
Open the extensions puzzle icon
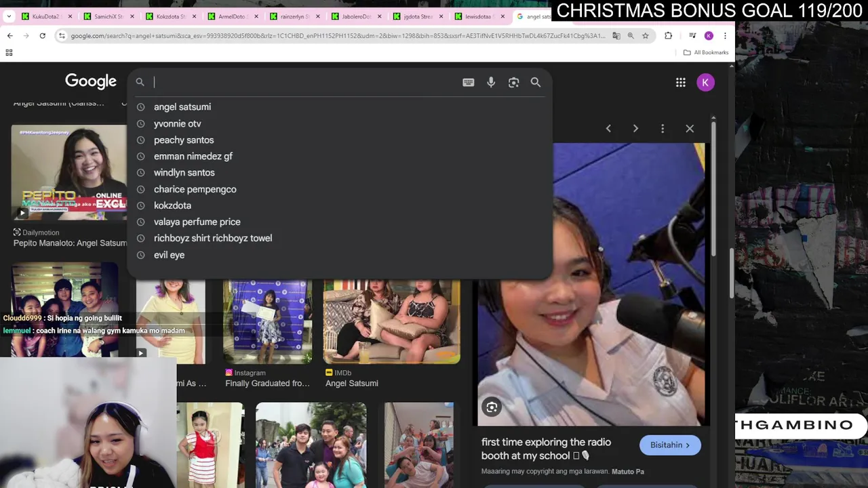[x=669, y=35]
